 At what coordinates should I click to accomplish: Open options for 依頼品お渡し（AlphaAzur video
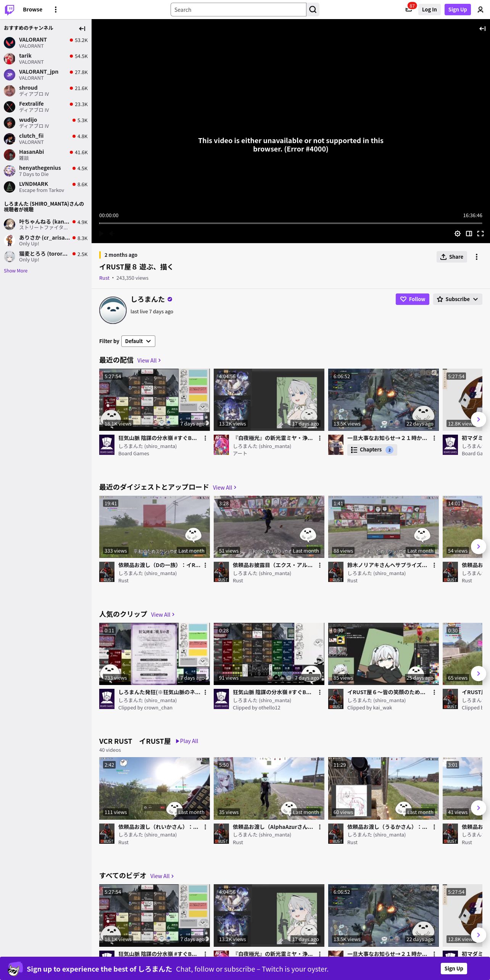[320, 827]
